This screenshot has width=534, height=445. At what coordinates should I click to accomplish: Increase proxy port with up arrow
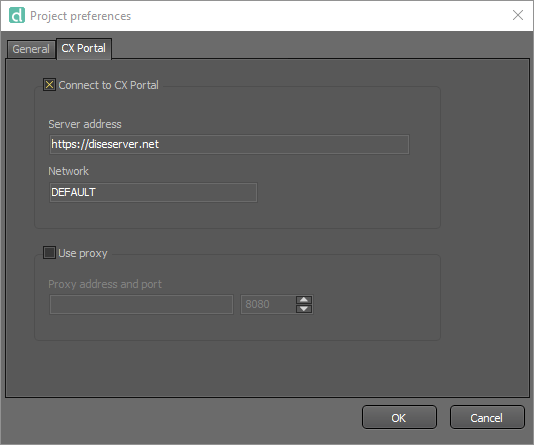point(304,300)
